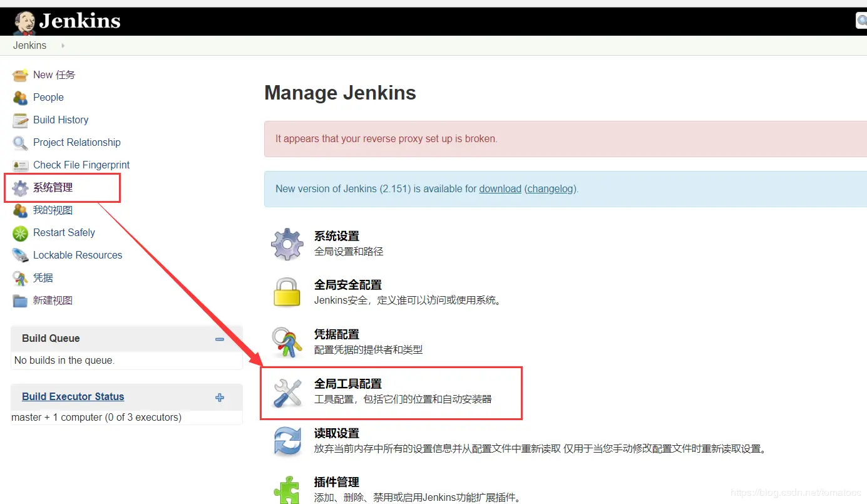Click the 凭据 credentials icon

[x=21, y=278]
